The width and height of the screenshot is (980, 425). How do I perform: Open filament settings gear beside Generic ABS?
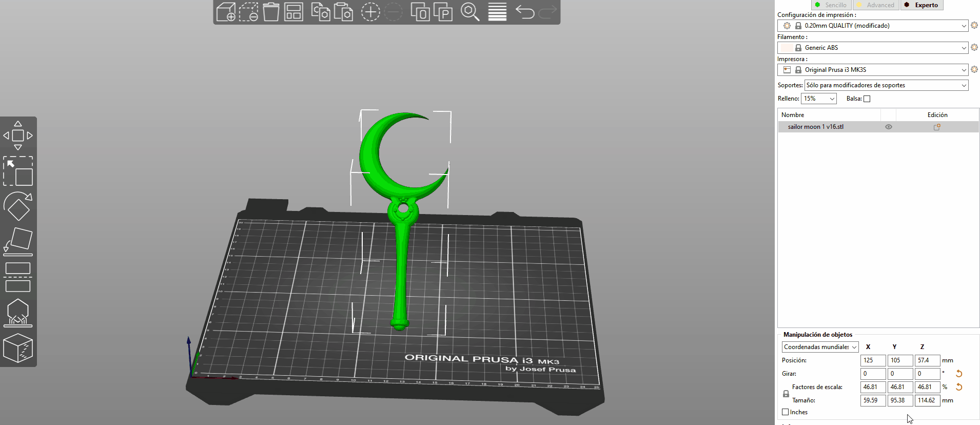point(974,47)
